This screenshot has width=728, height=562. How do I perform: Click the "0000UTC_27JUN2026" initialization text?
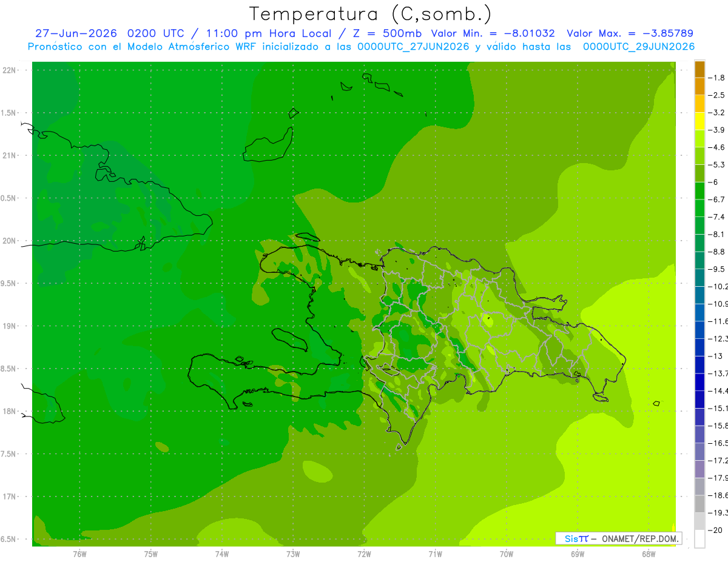[413, 47]
